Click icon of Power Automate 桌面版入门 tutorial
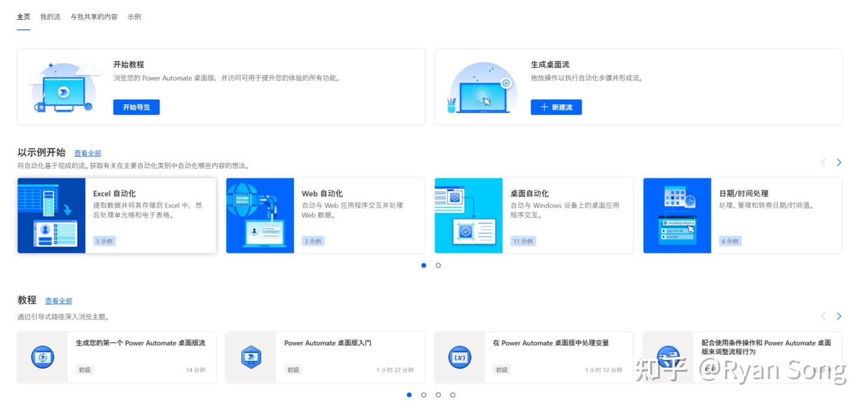The height and width of the screenshot is (409, 868). 251,357
